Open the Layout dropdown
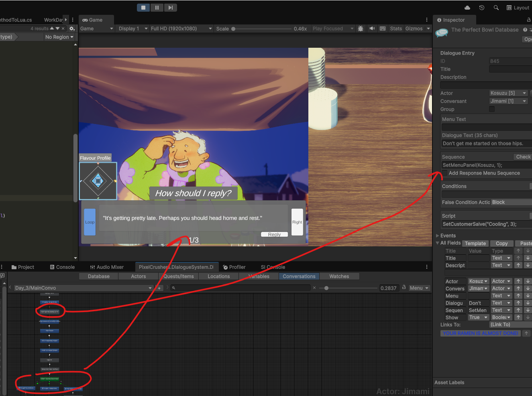 [x=518, y=8]
